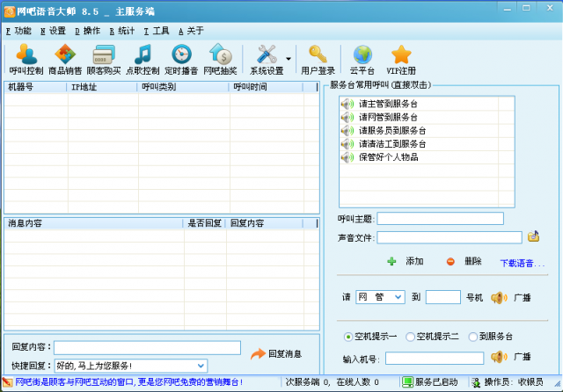The width and height of the screenshot is (563, 392).
Task: Open the 用户登录 user login tool
Action: (318, 59)
